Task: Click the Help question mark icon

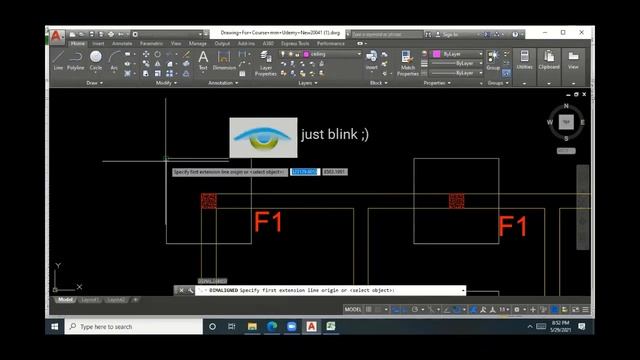Action: (515, 35)
